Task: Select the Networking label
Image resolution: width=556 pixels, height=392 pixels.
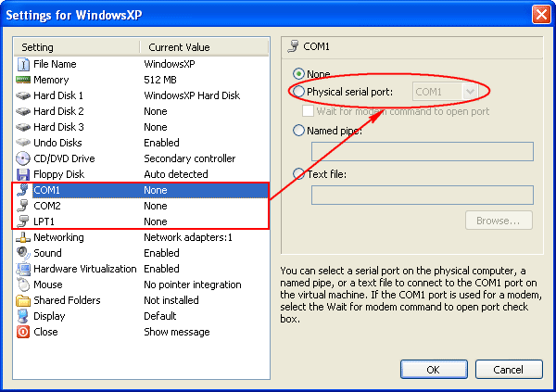Action: [58, 237]
